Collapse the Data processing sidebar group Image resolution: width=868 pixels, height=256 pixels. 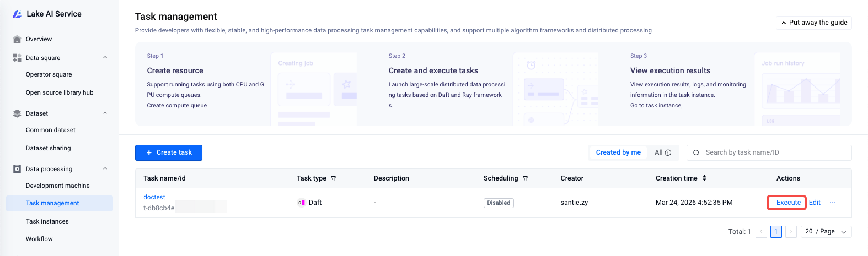click(x=105, y=168)
